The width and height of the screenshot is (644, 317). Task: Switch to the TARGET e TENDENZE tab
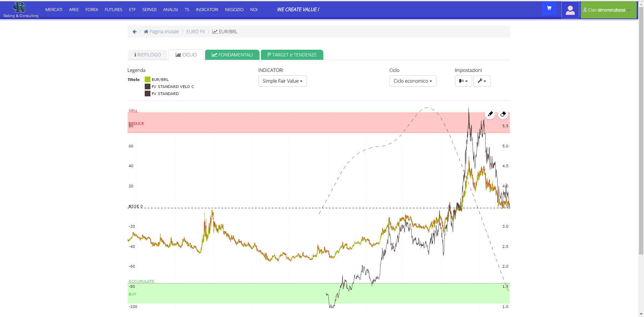click(x=292, y=55)
